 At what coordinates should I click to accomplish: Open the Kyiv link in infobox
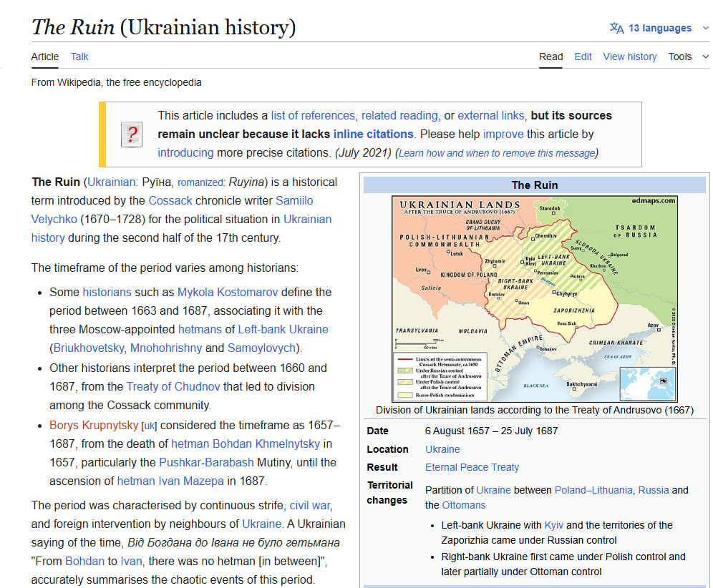(553, 526)
